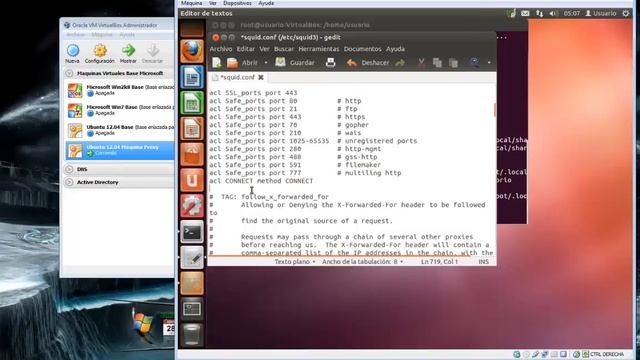Open Dispositivos menu of the VM window
Viewport: 640px width, 360px height.
pyautogui.click(x=237, y=3)
